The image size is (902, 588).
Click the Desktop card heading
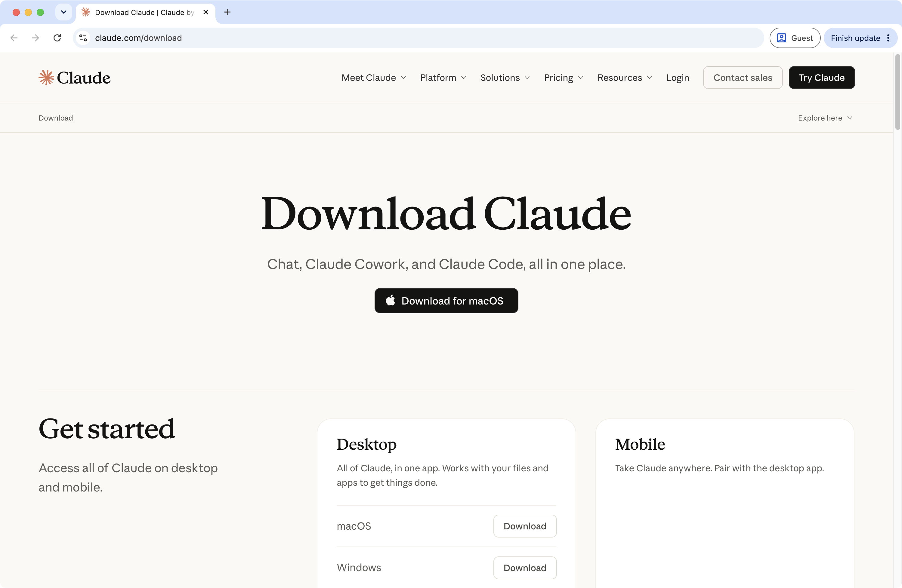pos(366,445)
